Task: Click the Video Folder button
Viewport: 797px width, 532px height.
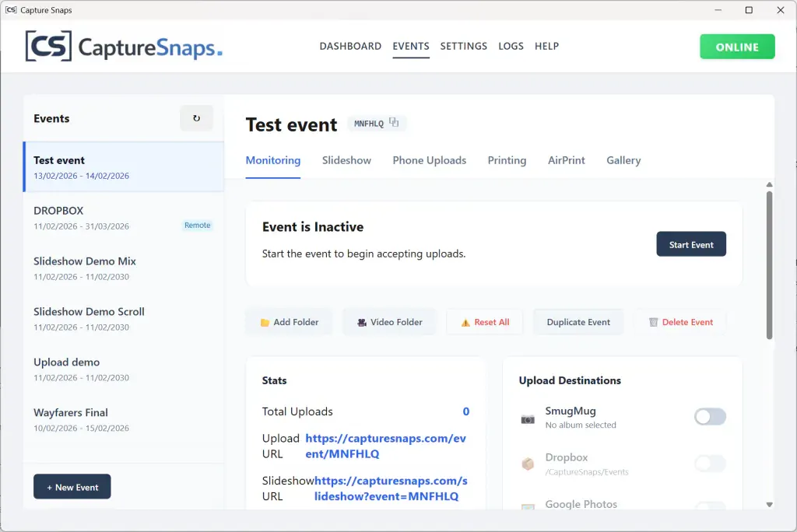Action: (389, 322)
